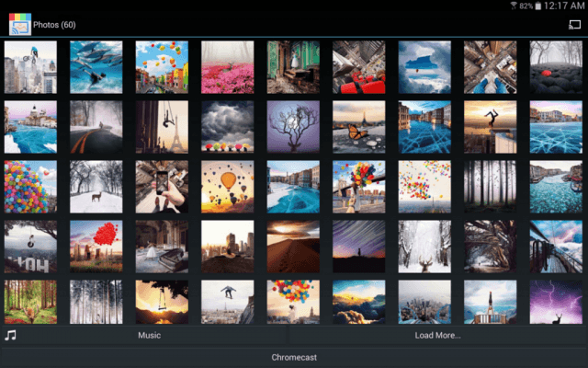Screen dimensions: 588x368
Task: Open the swing at sunset photo
Action: click(162, 303)
